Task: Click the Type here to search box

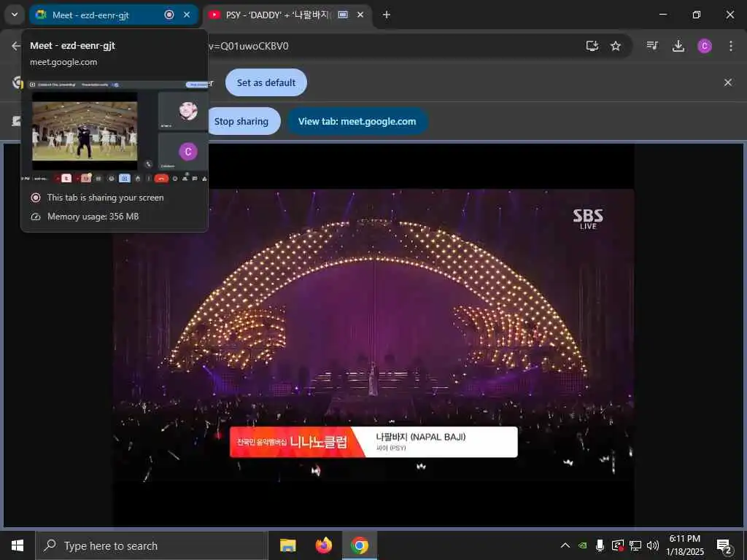Action: coord(152,545)
